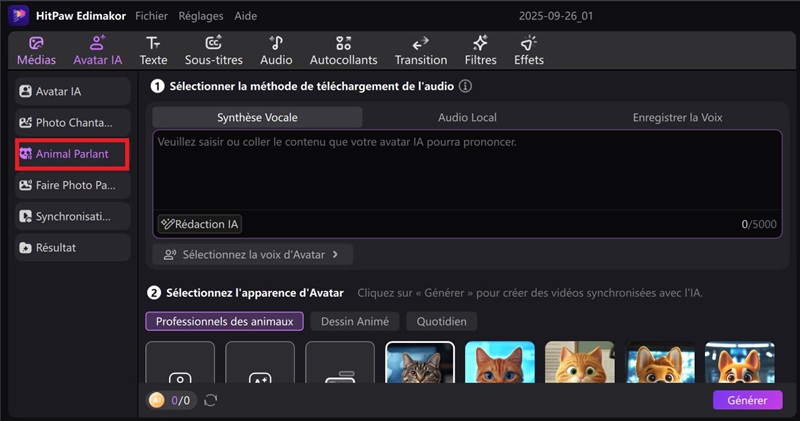Choose the corgi dog avatar

[740, 362]
